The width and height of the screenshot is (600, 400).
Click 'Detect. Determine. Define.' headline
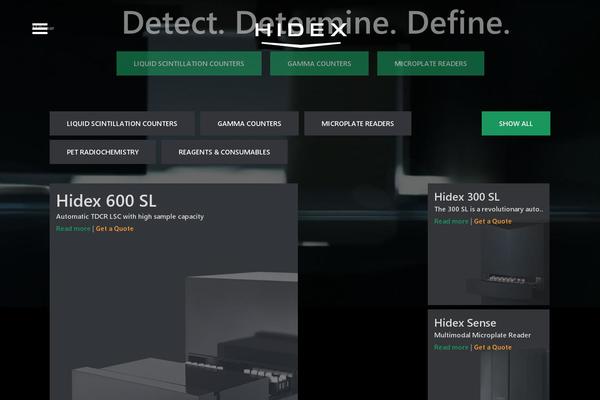click(316, 22)
